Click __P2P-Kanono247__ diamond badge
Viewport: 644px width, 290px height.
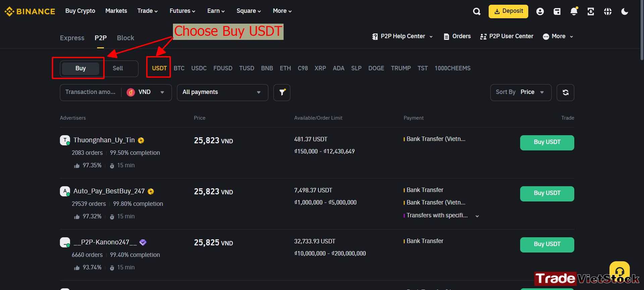point(143,242)
